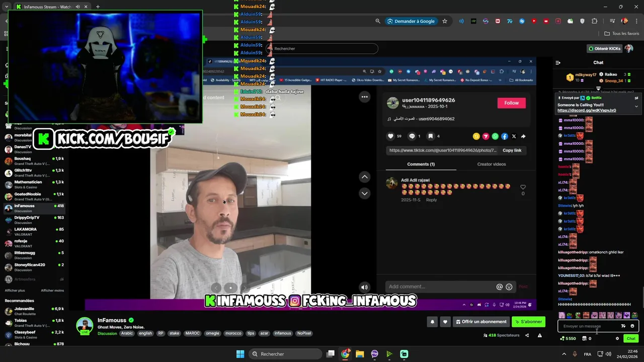Open the Kick shop icon near 0
The image size is (644, 362).
click(584, 338)
